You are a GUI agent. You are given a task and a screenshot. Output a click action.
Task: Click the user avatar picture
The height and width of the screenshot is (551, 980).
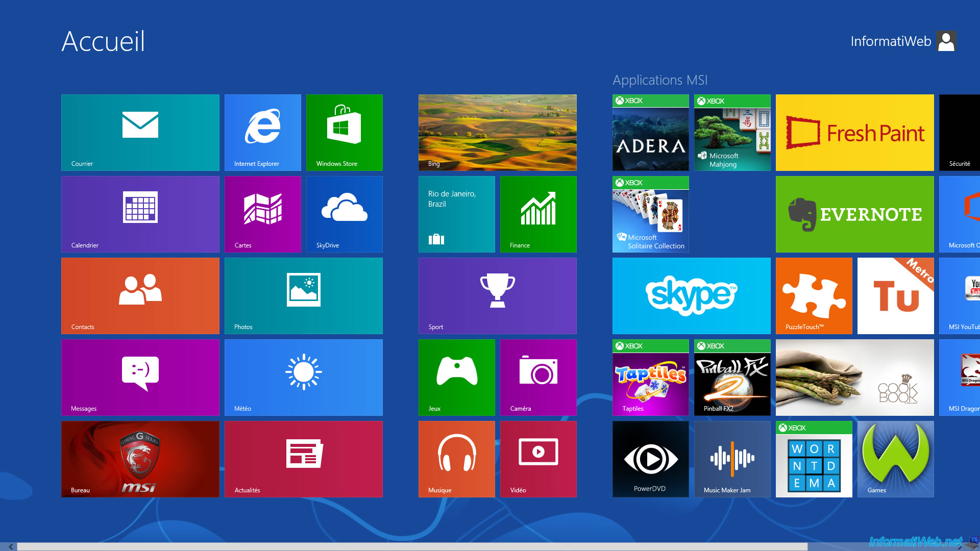pyautogui.click(x=946, y=41)
